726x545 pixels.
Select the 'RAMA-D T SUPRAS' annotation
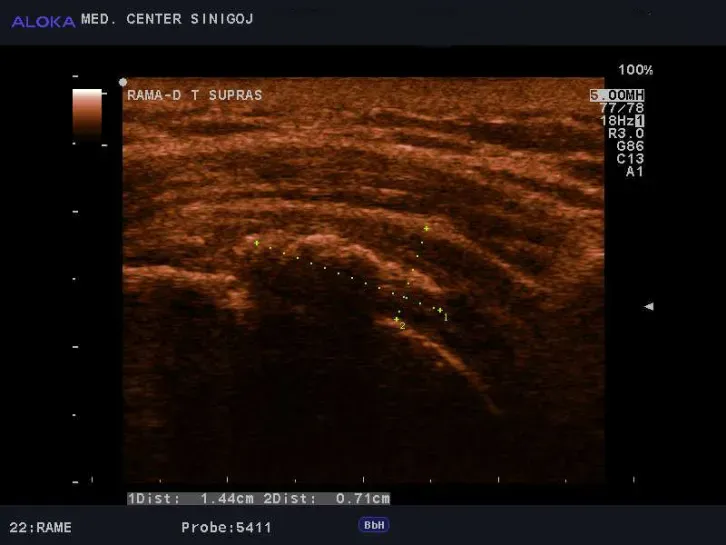pos(194,95)
